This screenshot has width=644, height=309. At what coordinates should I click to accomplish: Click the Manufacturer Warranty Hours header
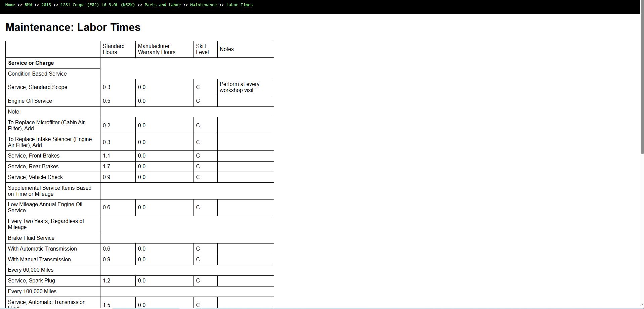point(165,49)
